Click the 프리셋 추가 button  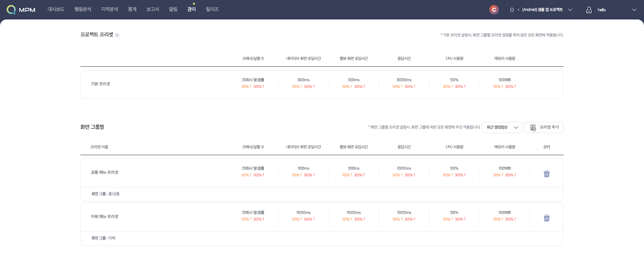(x=543, y=127)
